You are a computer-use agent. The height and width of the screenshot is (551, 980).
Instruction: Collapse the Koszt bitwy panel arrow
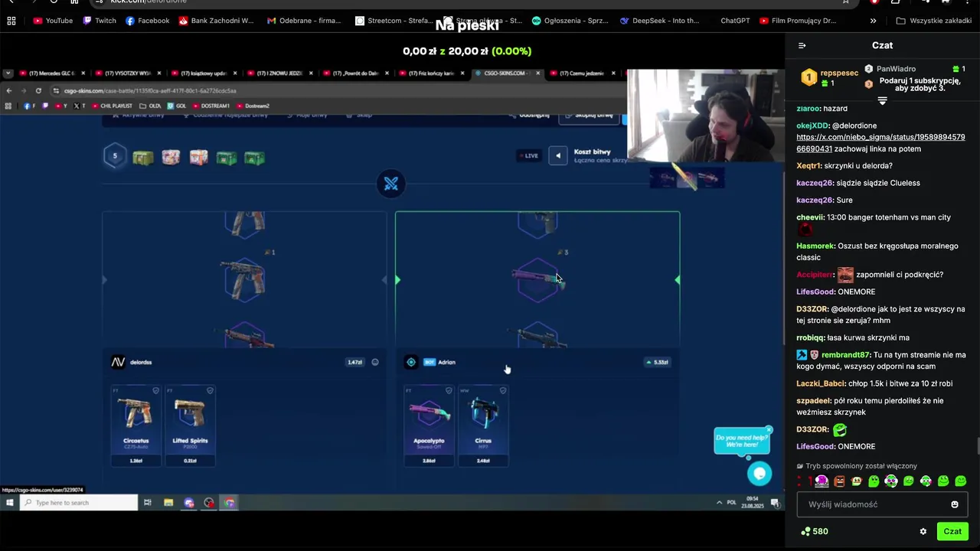558,155
